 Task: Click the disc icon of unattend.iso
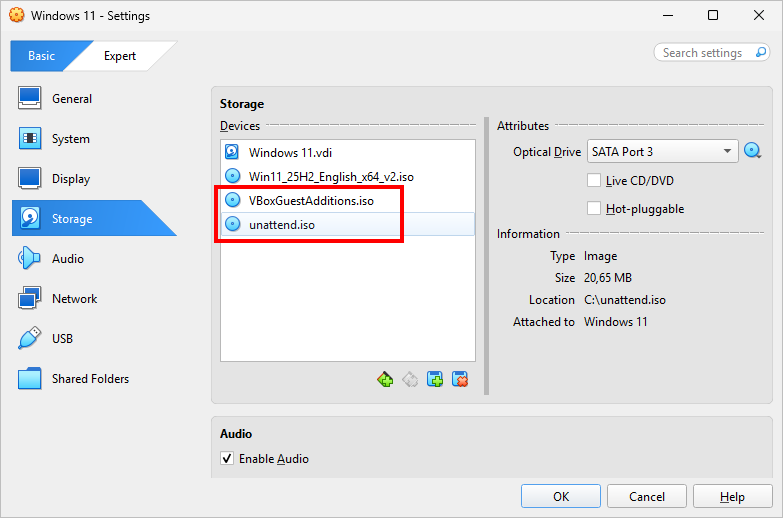(x=232, y=224)
